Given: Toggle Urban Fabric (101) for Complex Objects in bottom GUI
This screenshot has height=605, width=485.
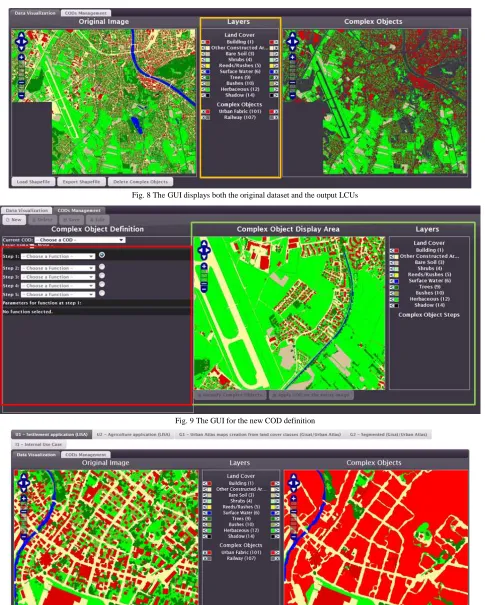Looking at the screenshot, I should [x=277, y=553].
